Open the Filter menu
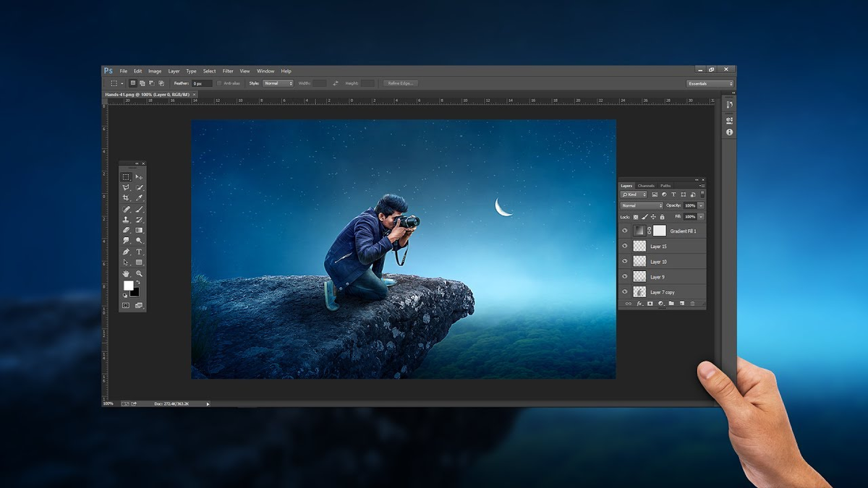The height and width of the screenshot is (488, 868). click(x=228, y=71)
